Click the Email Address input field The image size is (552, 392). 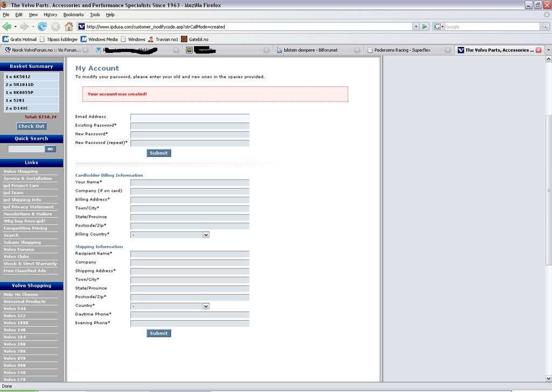click(x=190, y=117)
